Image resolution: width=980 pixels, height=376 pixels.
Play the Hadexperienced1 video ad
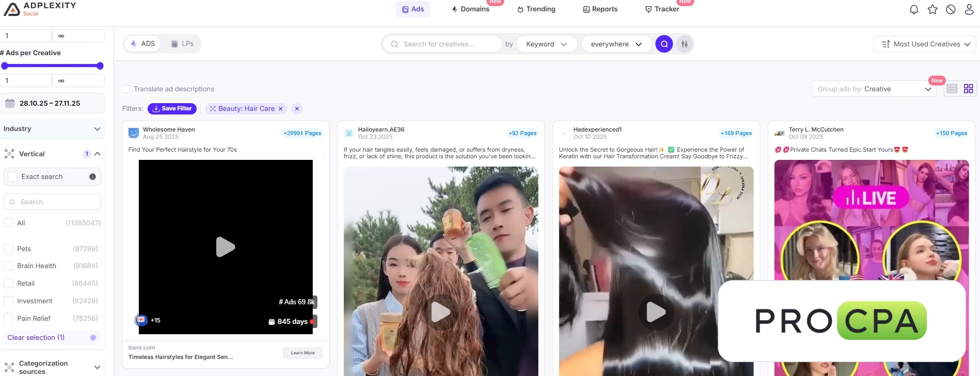[656, 312]
